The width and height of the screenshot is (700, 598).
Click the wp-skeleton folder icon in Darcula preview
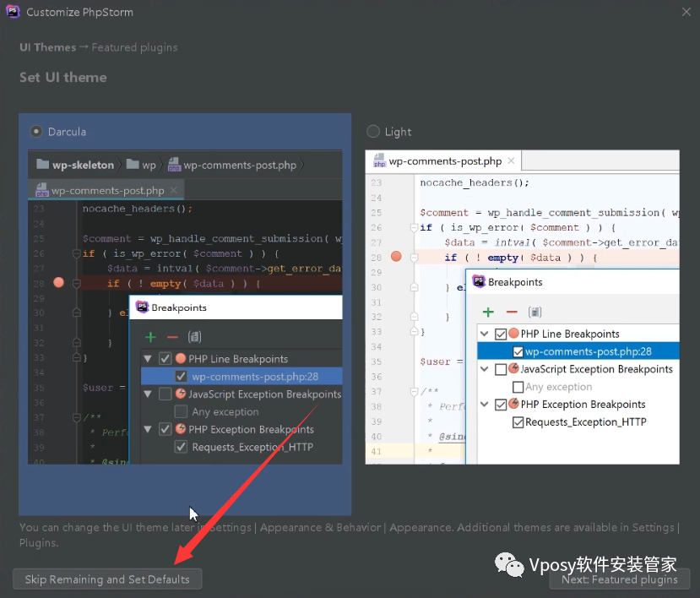43,165
